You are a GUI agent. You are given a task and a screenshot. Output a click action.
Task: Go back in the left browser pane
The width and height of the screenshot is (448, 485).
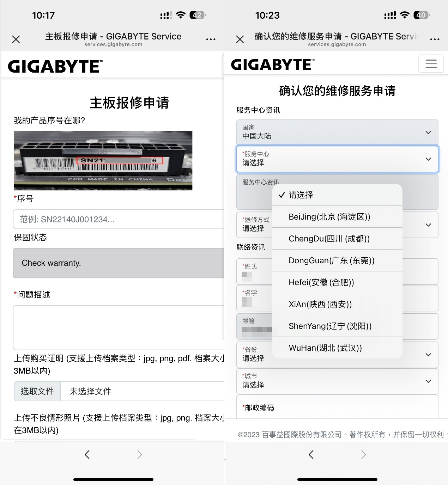(x=87, y=454)
